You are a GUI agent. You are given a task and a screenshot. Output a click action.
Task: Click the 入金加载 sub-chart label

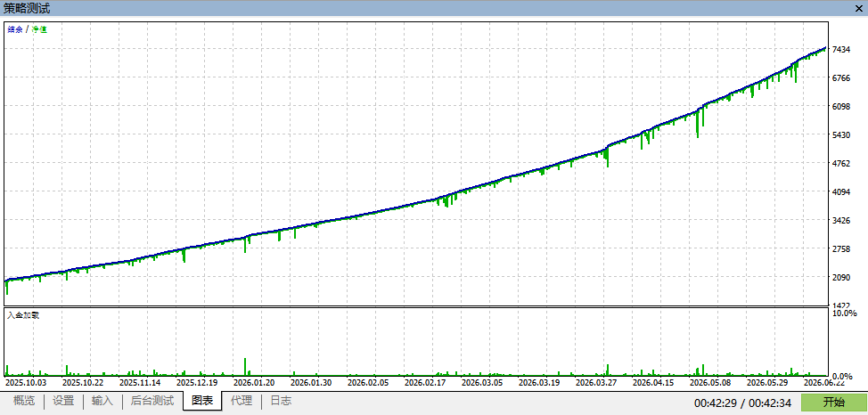(x=23, y=315)
